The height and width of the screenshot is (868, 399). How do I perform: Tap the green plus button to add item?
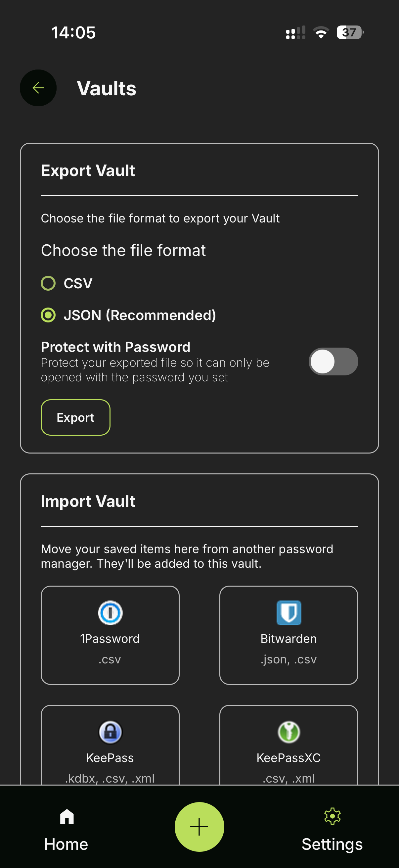coord(199,826)
